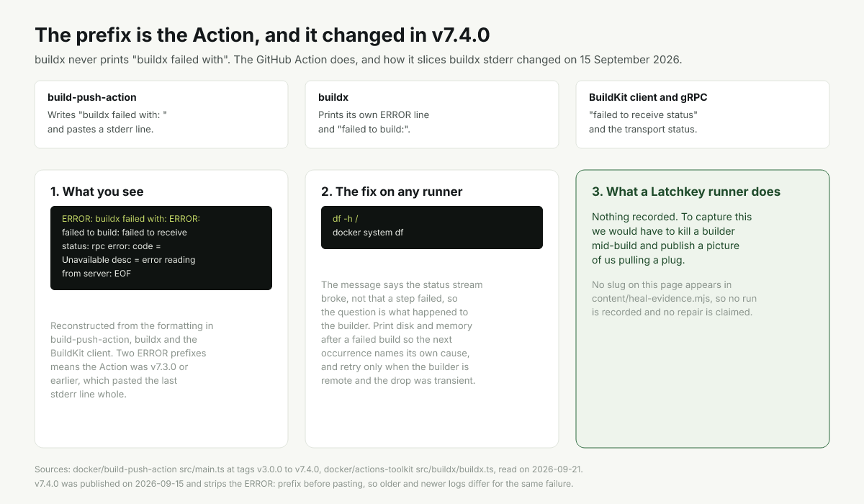Click the 'status stream broke' explanation paragraph
This screenshot has height=504, width=864.
(x=402, y=333)
